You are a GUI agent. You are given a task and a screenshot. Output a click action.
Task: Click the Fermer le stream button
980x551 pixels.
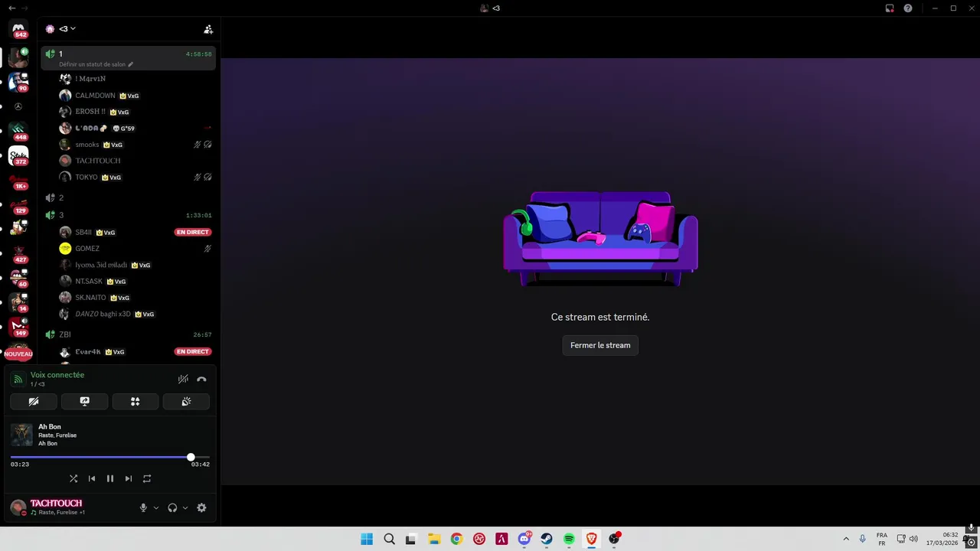click(600, 345)
